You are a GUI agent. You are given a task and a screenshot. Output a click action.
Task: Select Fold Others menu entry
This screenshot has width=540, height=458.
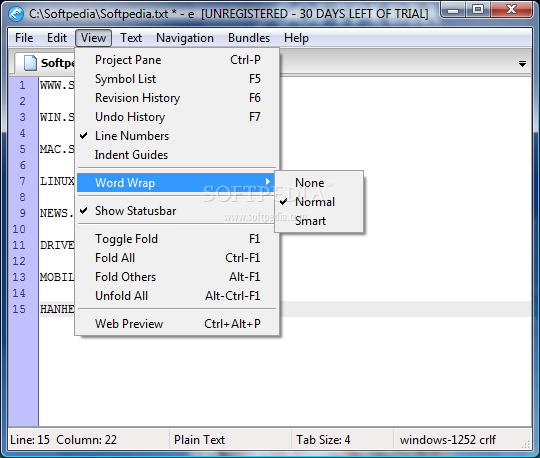coord(177,277)
